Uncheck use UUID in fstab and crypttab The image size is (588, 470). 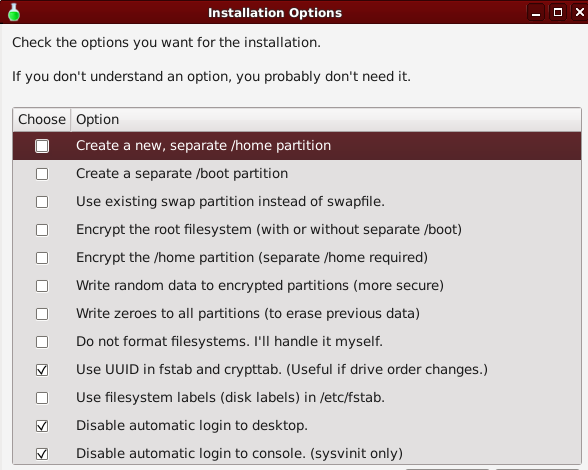(x=42, y=370)
